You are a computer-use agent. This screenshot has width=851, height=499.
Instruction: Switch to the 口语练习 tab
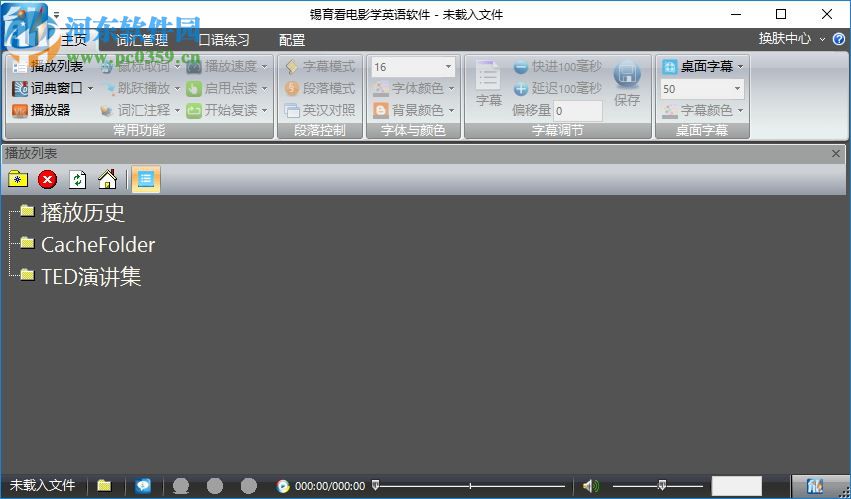(x=224, y=40)
